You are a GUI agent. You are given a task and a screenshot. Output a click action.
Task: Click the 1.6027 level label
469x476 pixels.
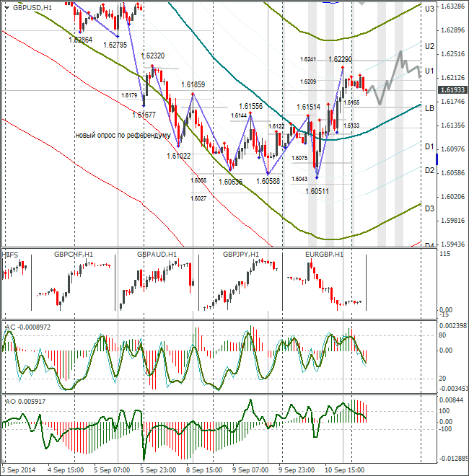pos(198,198)
